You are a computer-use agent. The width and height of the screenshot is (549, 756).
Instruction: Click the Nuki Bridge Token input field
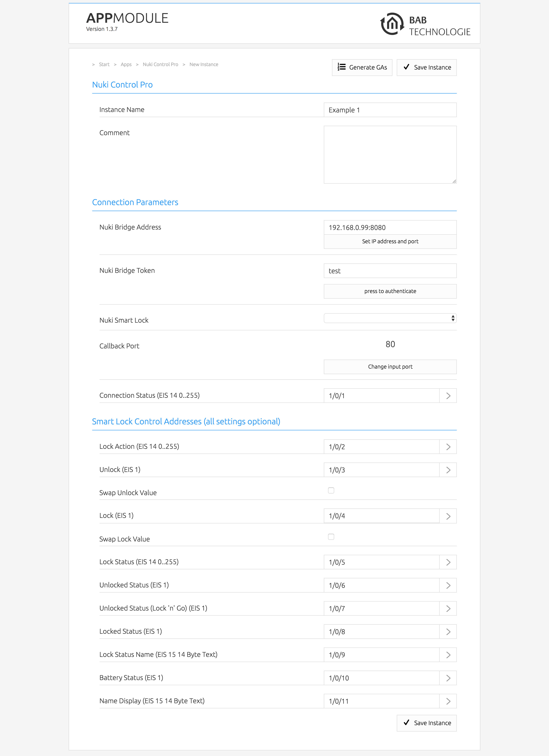coord(390,271)
